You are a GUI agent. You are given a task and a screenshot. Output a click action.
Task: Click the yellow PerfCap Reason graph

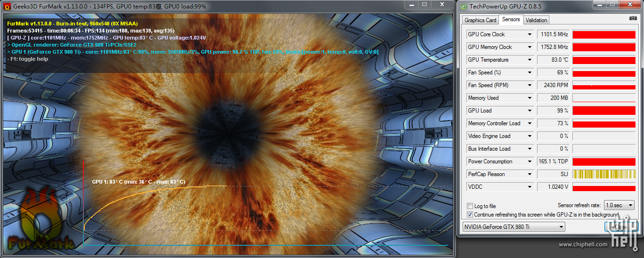[604, 174]
